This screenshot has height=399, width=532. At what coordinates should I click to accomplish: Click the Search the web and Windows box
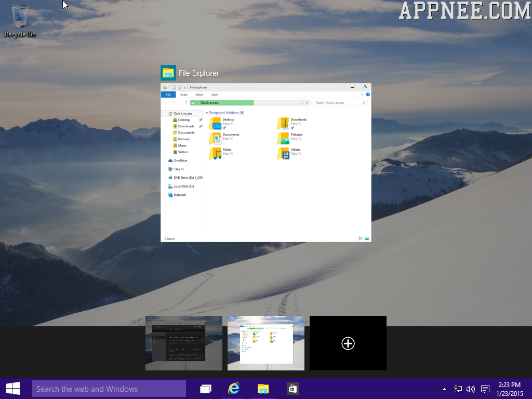click(109, 389)
